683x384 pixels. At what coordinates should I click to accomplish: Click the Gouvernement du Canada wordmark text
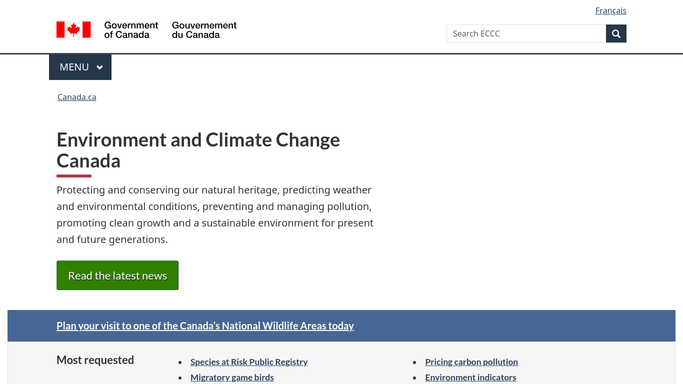click(204, 30)
